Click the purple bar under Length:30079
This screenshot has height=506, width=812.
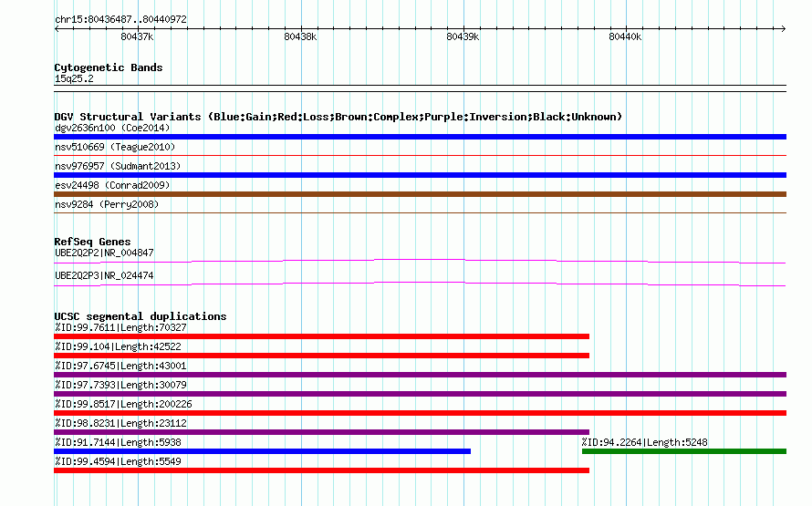(x=420, y=394)
